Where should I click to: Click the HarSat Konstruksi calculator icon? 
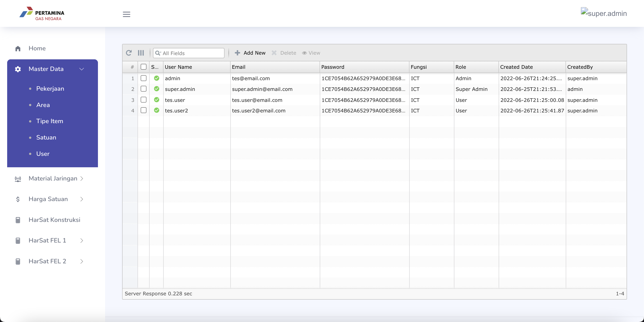tap(18, 220)
